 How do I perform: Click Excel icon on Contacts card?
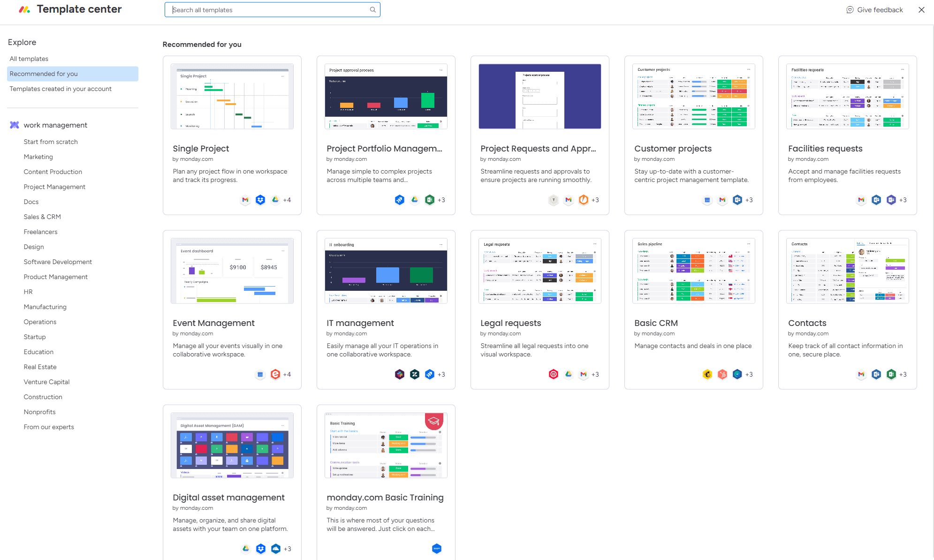(891, 374)
